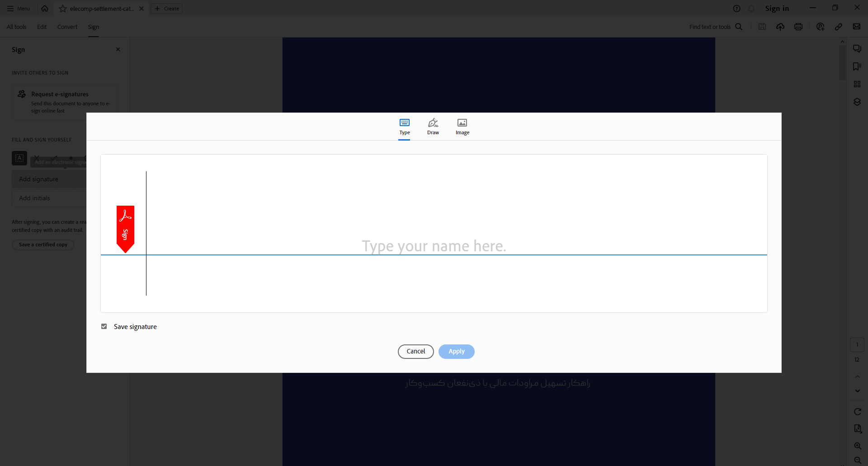This screenshot has height=466, width=868.
Task: Close the Sign side panel
Action: [x=118, y=49]
